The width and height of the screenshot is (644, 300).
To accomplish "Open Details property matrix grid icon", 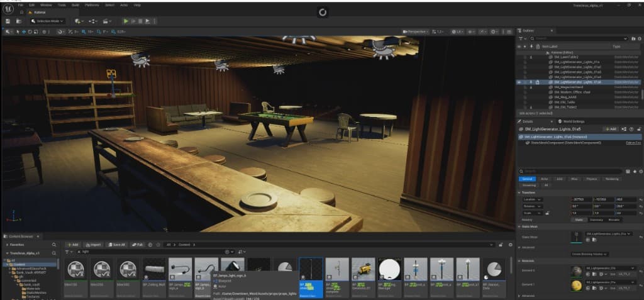I will click(628, 171).
